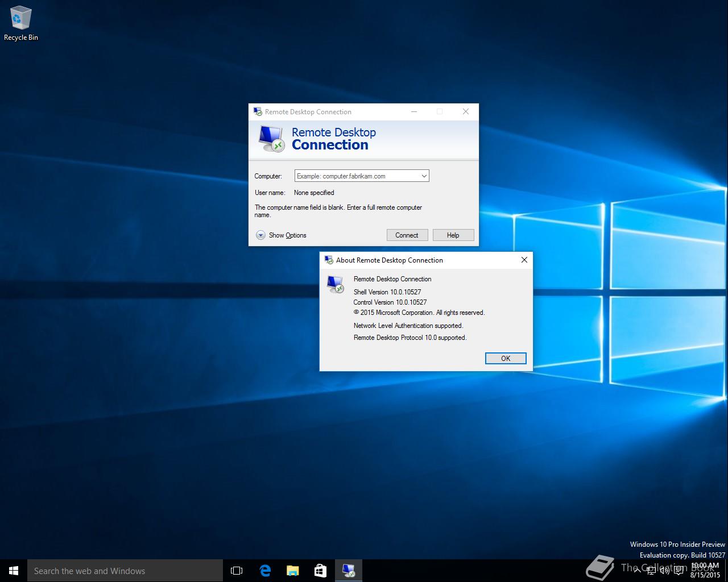Open the Recycle Bin desktop icon
Image resolution: width=728 pixels, height=582 pixels.
click(x=20, y=23)
